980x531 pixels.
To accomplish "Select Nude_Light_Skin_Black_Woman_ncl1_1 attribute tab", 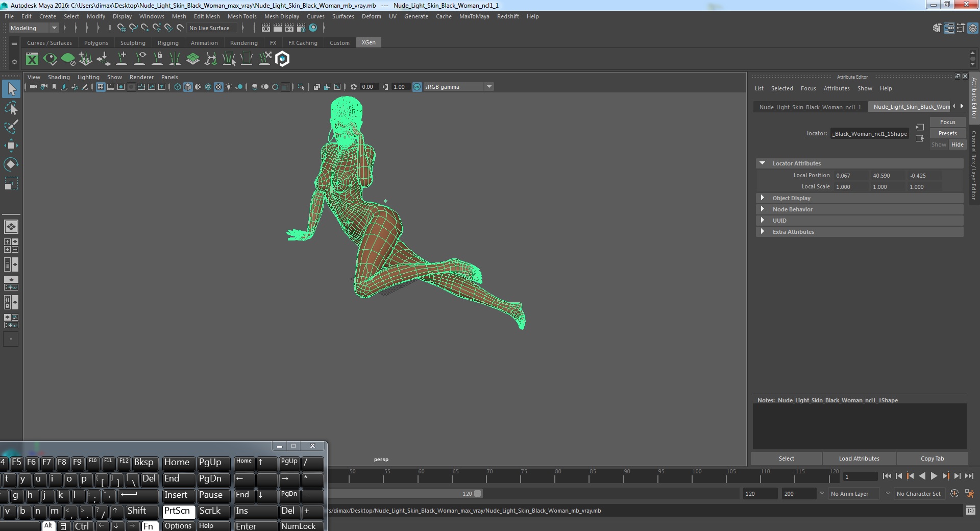I will click(x=810, y=107).
